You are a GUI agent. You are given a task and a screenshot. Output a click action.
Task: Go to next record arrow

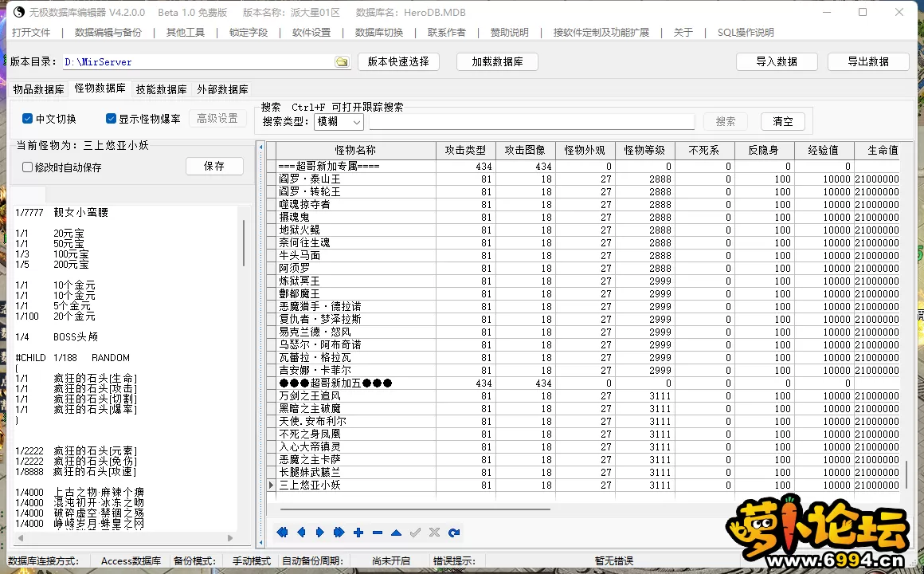pos(320,533)
